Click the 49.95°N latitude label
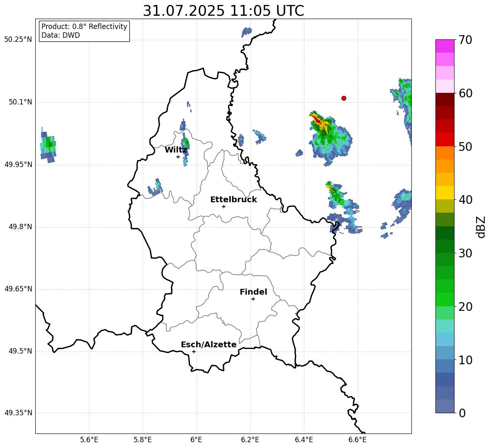This screenshot has height=448, width=491. [18, 165]
